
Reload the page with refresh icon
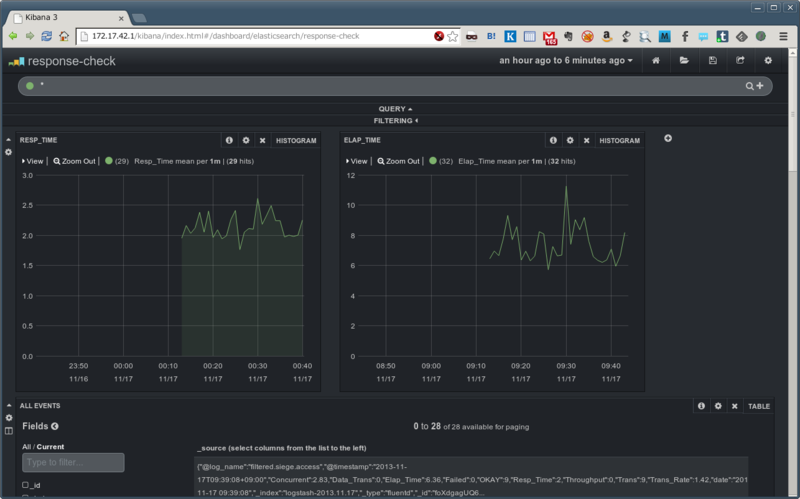(x=46, y=36)
